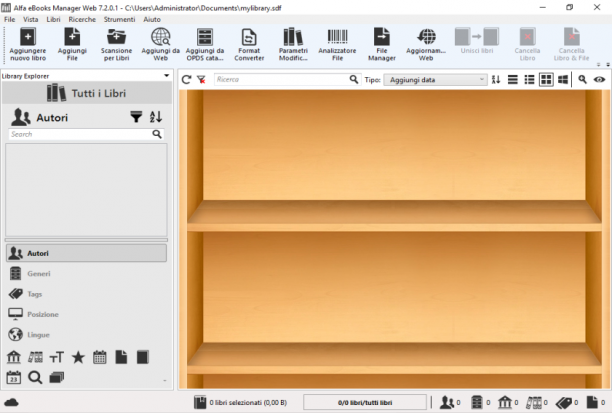Viewport: 612px width, 413px height.
Task: Click the saved searches magnifier icon in sidebar
Action: coord(35,377)
